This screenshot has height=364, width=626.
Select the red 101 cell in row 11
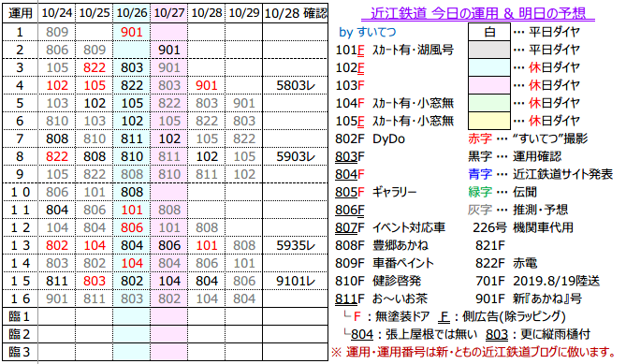pyautogui.click(x=132, y=210)
